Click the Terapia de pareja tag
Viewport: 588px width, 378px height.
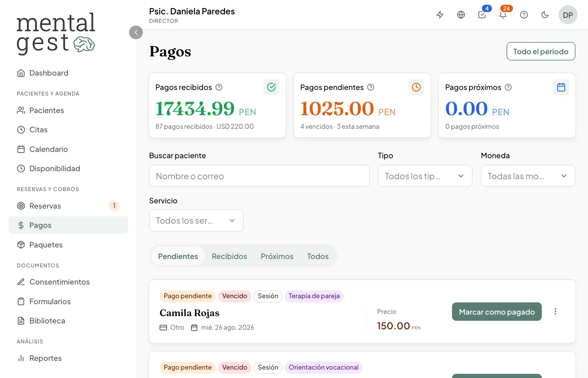(x=314, y=296)
